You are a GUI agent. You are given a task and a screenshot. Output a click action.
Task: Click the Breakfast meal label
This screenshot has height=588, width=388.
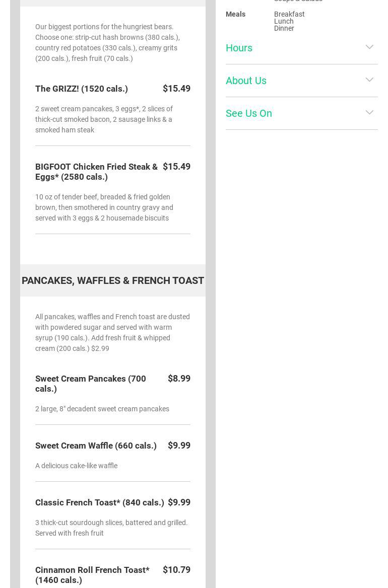289,14
